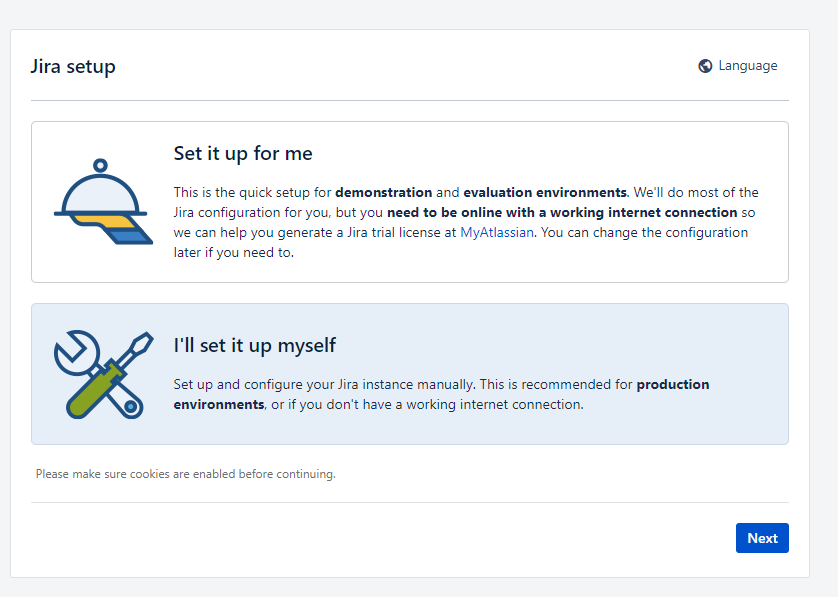The height and width of the screenshot is (597, 838).
Task: Click the wrench and screwdriver icon
Action: (x=103, y=374)
